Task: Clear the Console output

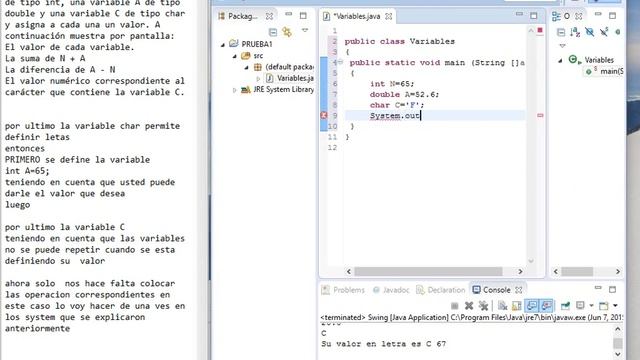Action: (502, 305)
